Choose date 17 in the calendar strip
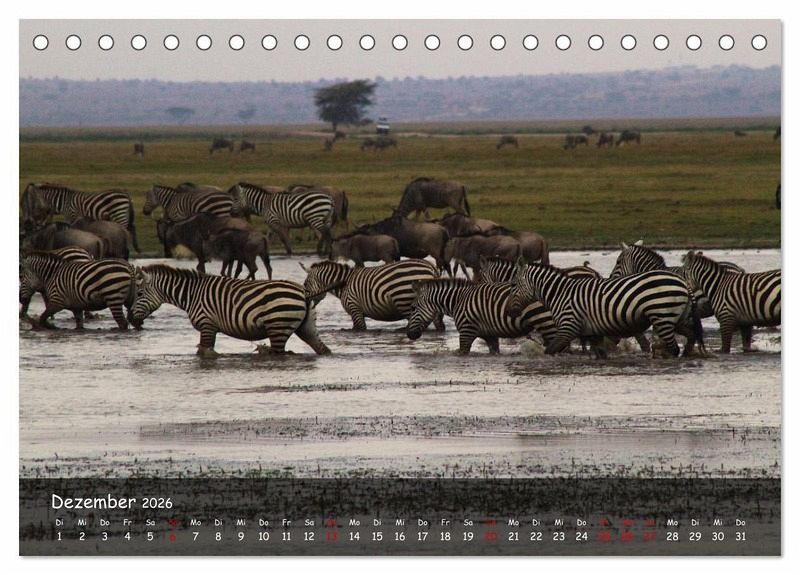The height and width of the screenshot is (575, 800). click(x=422, y=536)
